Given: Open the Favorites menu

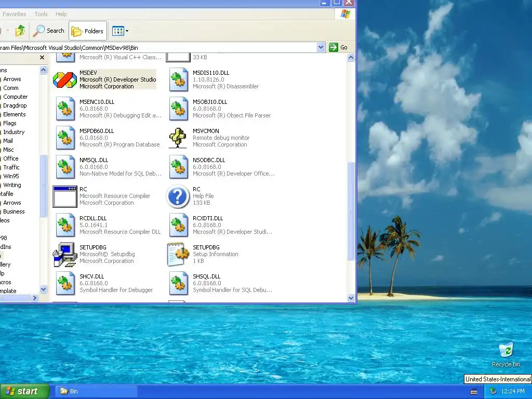Looking at the screenshot, I should coord(14,14).
